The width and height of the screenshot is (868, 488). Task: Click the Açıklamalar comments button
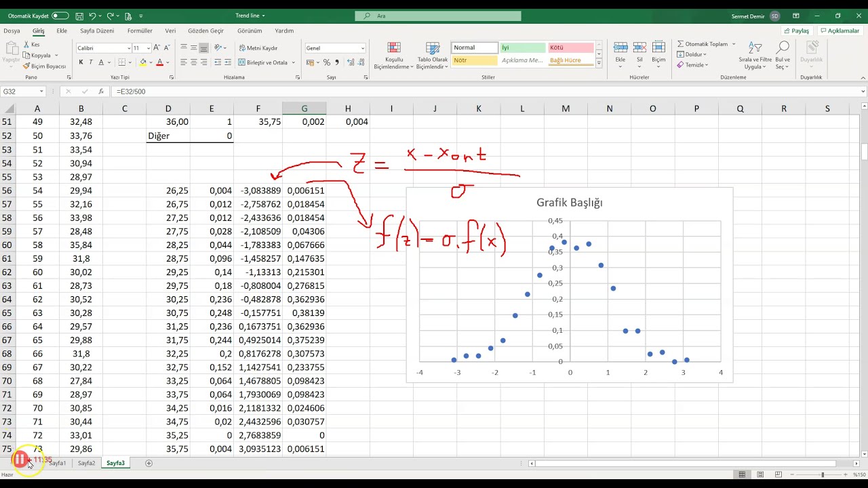point(839,30)
